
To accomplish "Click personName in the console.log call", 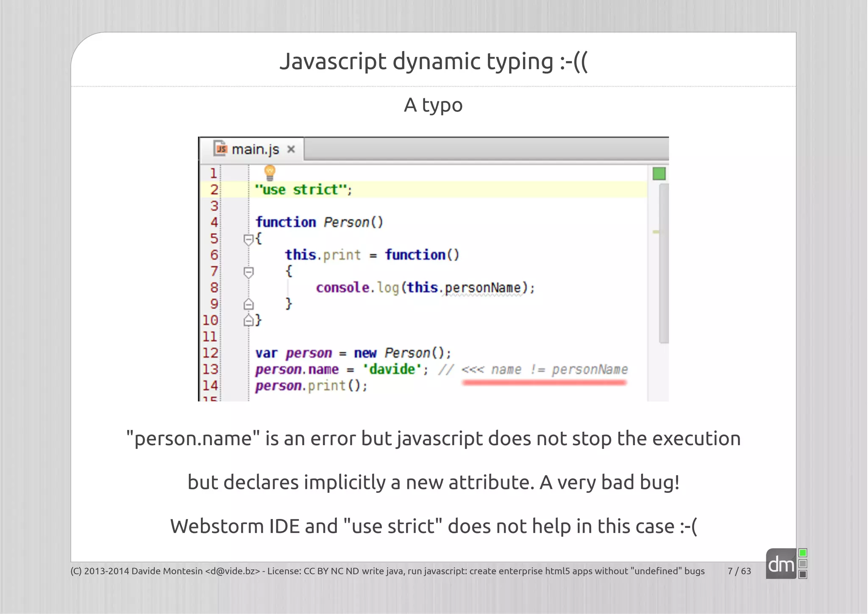I will click(483, 288).
